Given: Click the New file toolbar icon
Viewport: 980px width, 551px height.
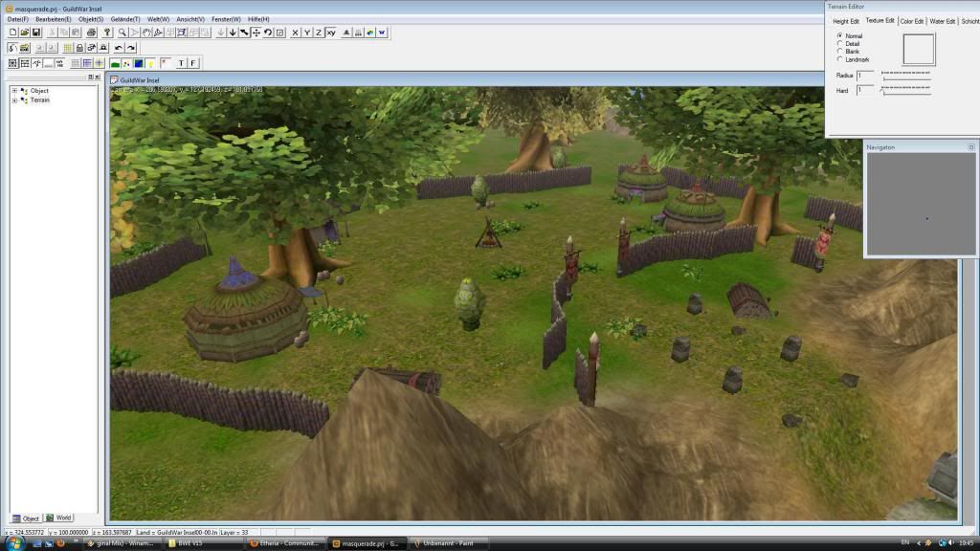Looking at the screenshot, I should [12, 33].
